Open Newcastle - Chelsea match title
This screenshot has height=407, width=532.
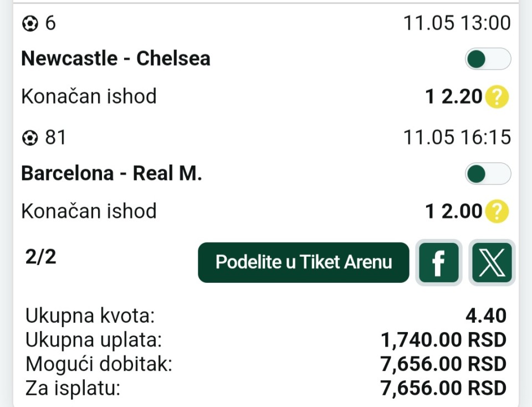pos(116,58)
